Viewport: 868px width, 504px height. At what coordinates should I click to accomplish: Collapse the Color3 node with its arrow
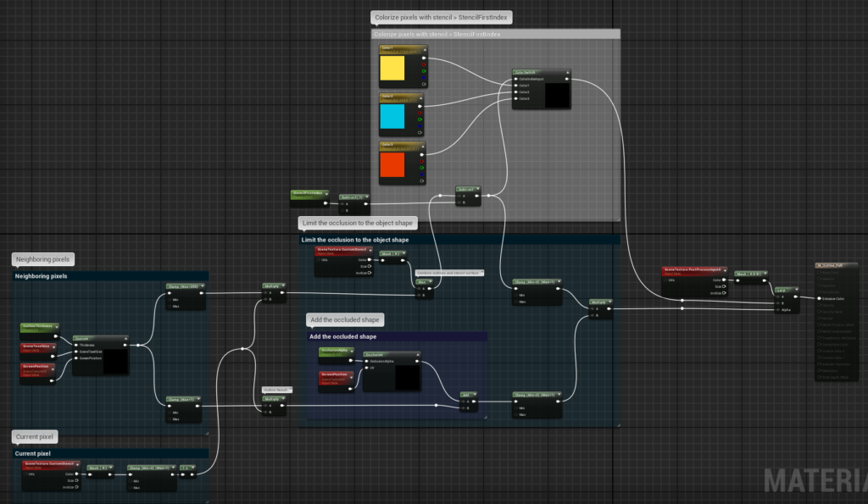click(421, 145)
